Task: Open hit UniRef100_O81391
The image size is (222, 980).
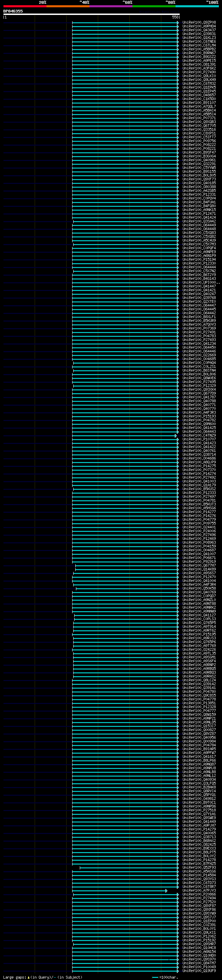Action: click(x=199, y=64)
